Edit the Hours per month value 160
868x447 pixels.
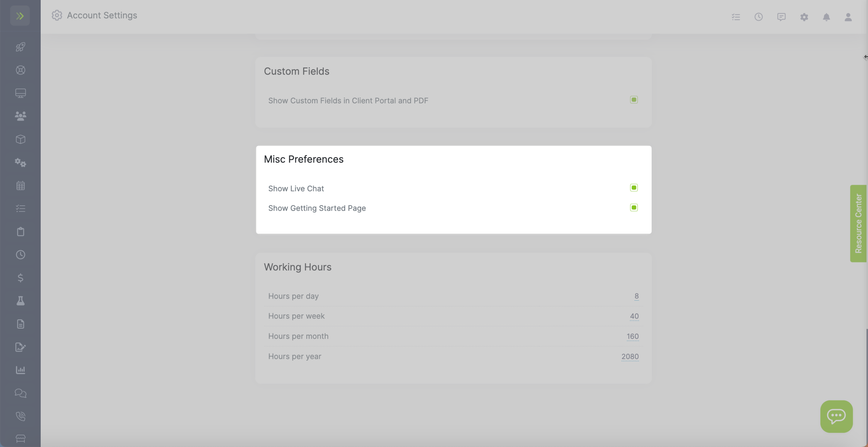pyautogui.click(x=632, y=337)
